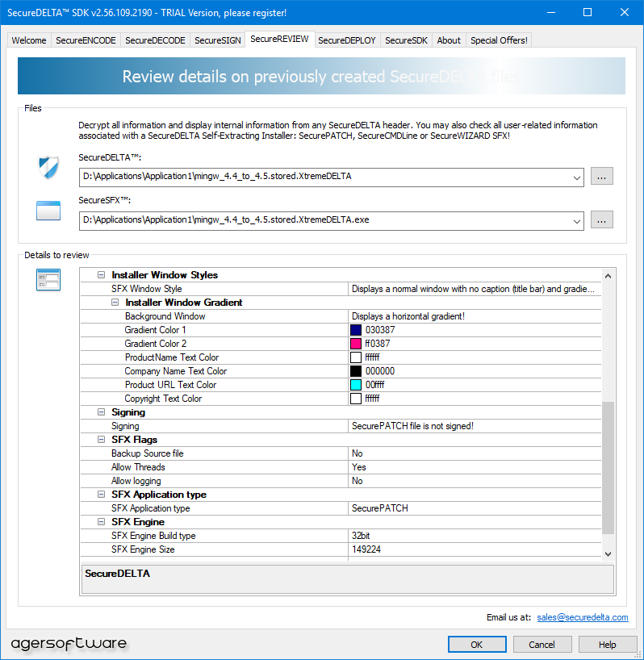Select the SFX Window Style row
This screenshot has width=644, height=660.
pyautogui.click(x=341, y=289)
